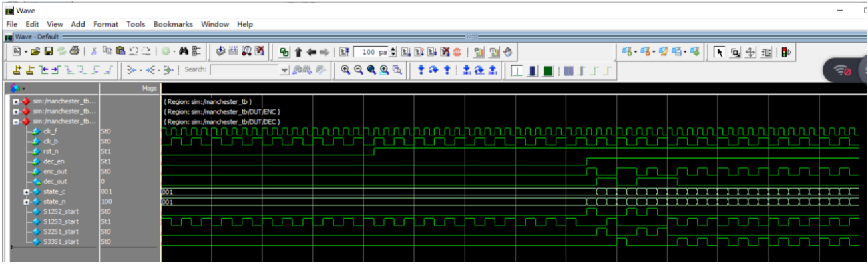The height and width of the screenshot is (264, 868).
Task: Expand the state_c signal bus
Action: point(27,191)
